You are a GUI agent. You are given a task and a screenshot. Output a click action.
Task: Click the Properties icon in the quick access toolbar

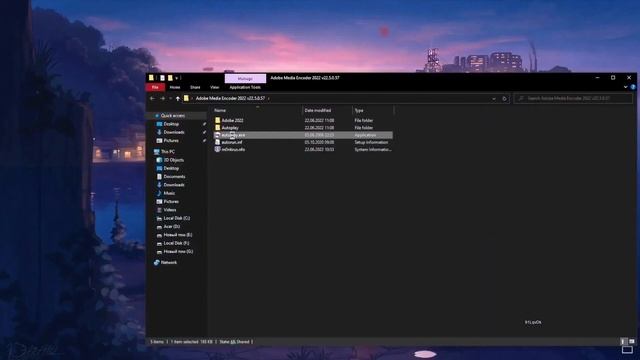pyautogui.click(x=162, y=78)
